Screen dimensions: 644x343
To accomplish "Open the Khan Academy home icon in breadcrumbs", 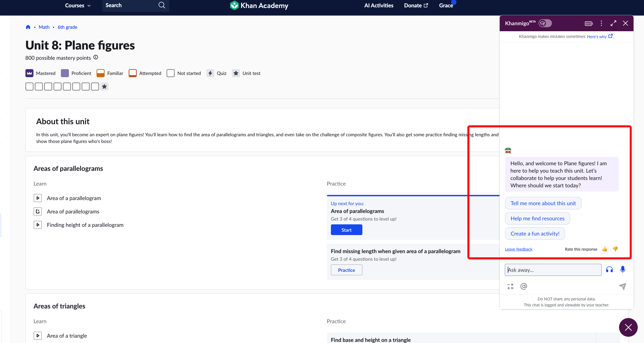I will pos(28,27).
